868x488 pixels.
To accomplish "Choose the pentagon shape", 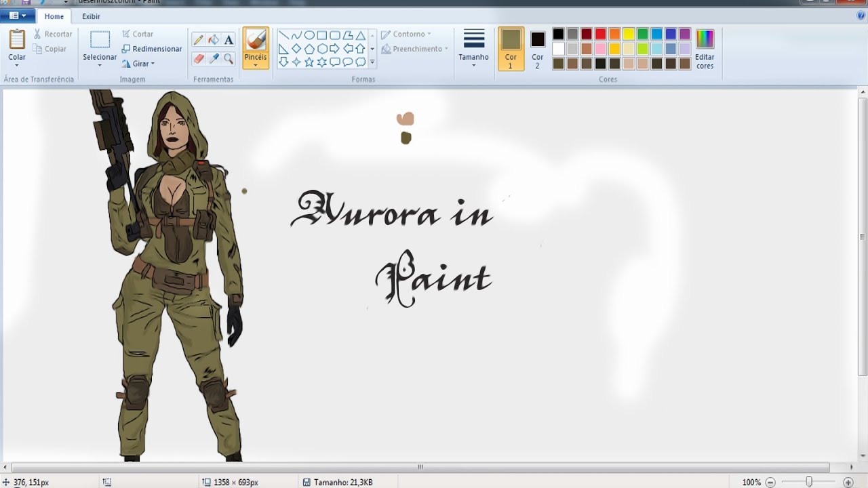I will pos(309,49).
